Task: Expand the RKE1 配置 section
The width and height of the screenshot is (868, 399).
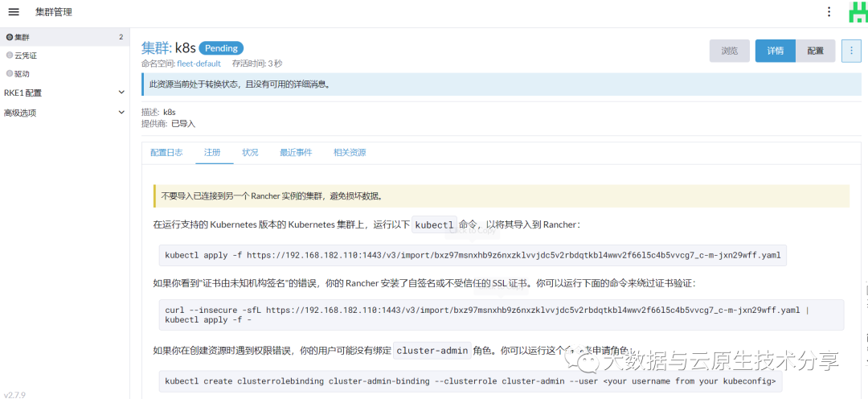Action: [65, 93]
